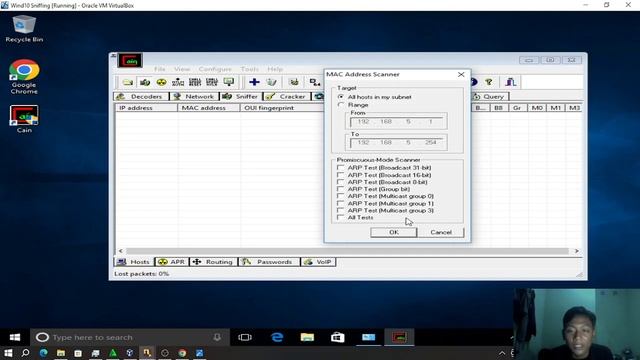Close the MAC Address Scanner dialog
Viewport: 640px width, 360px height.
[461, 74]
